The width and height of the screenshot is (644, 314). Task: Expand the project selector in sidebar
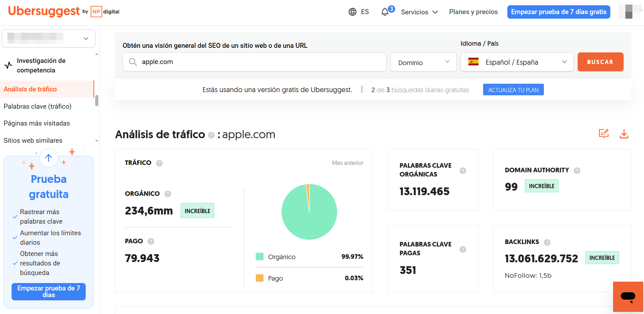point(48,38)
